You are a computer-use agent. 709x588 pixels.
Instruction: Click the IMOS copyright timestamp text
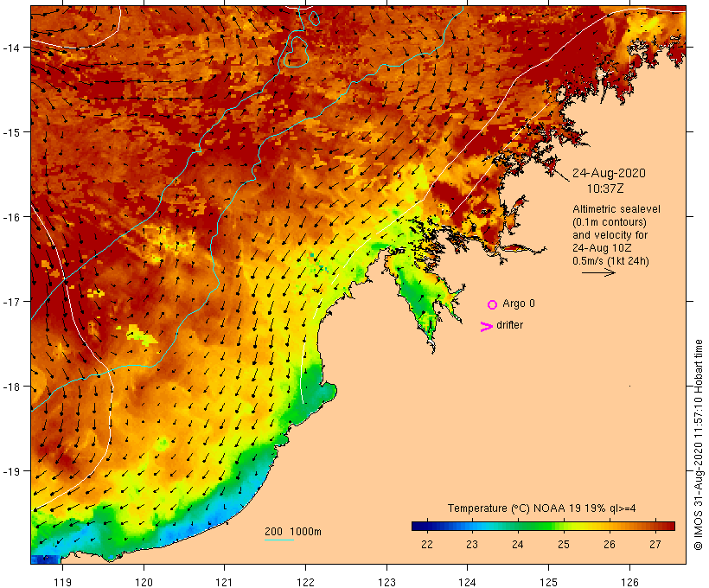click(699, 444)
